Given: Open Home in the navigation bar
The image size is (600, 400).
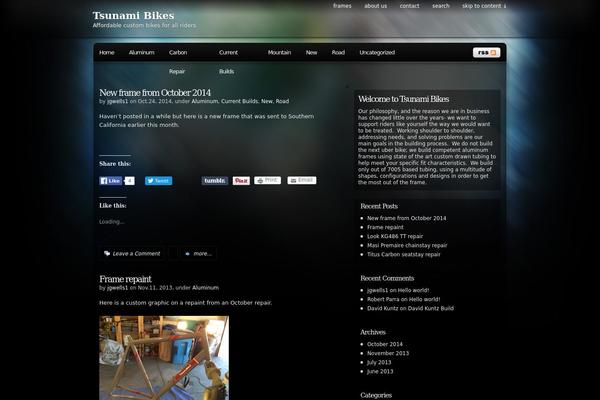Looking at the screenshot, I should click(107, 52).
